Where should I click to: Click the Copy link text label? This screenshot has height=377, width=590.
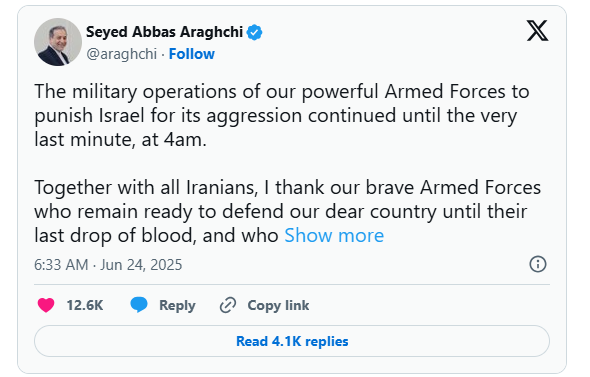click(x=278, y=305)
